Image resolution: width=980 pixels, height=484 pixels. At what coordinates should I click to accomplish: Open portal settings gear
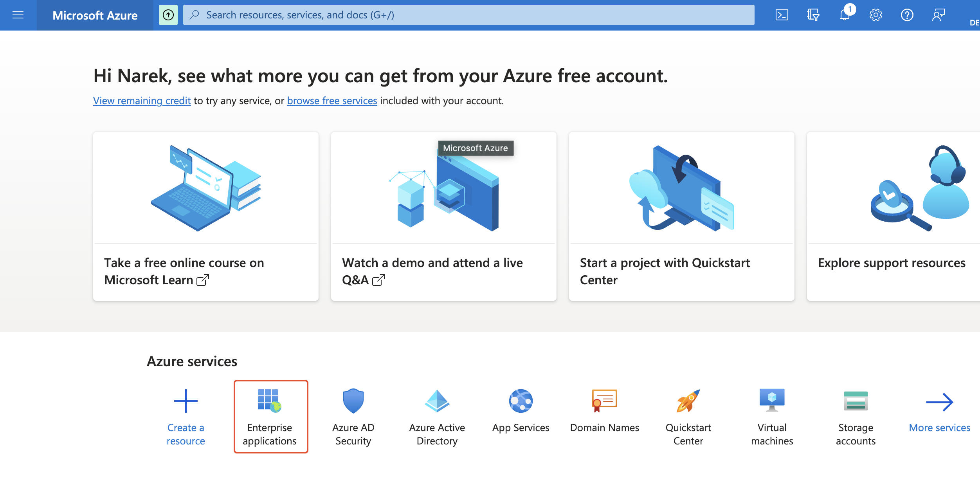coord(876,15)
